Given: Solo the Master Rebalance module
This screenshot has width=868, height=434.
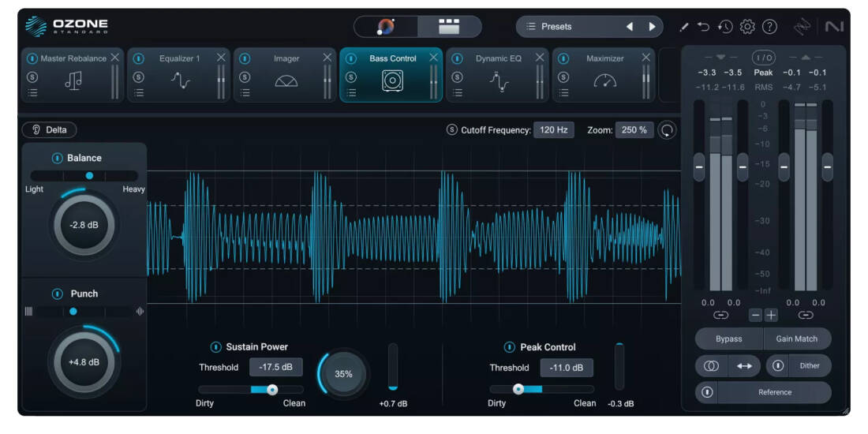Looking at the screenshot, I should tap(32, 77).
